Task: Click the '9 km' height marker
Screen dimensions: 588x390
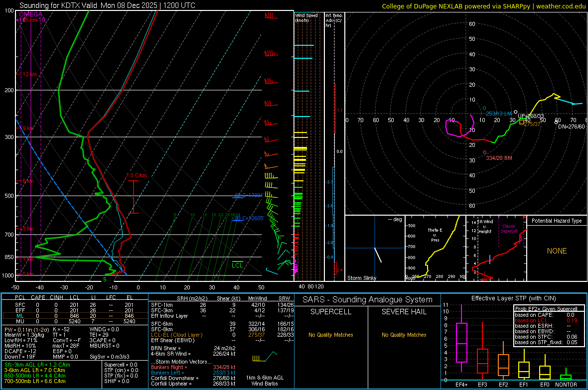Action: pyautogui.click(x=28, y=128)
